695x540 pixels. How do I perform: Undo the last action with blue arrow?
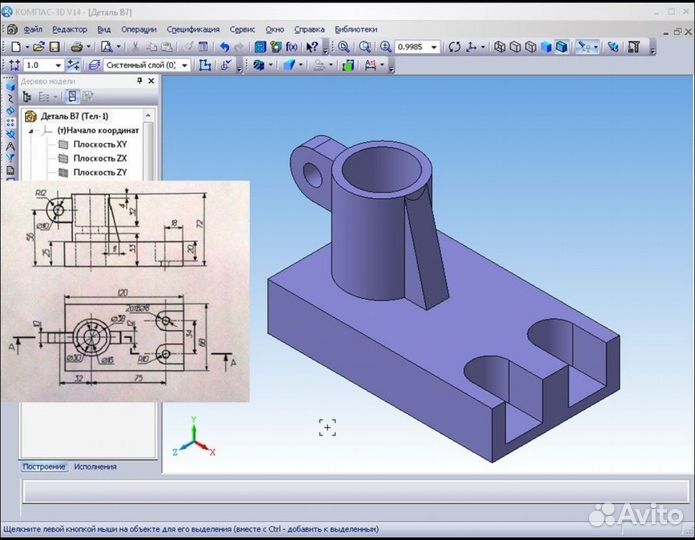[225, 47]
